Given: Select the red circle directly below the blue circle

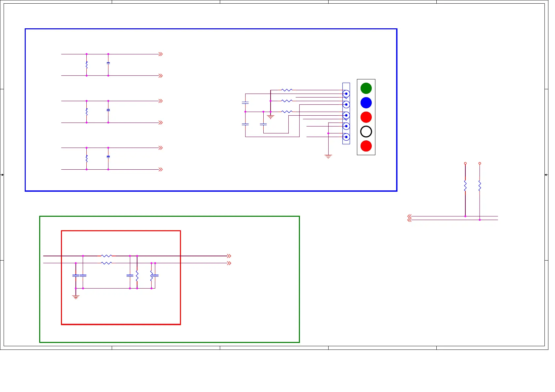Looking at the screenshot, I should pyautogui.click(x=366, y=117).
